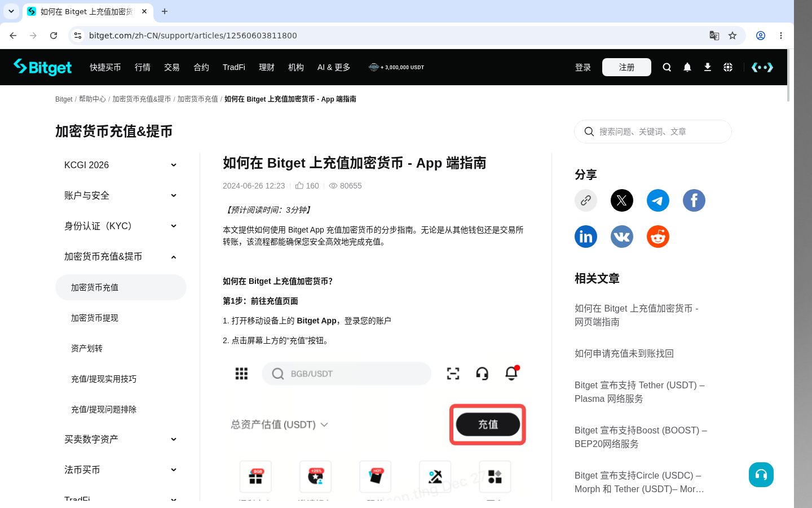
Task: Expand 身份认证（KYC）sidebar section
Action: (x=121, y=226)
